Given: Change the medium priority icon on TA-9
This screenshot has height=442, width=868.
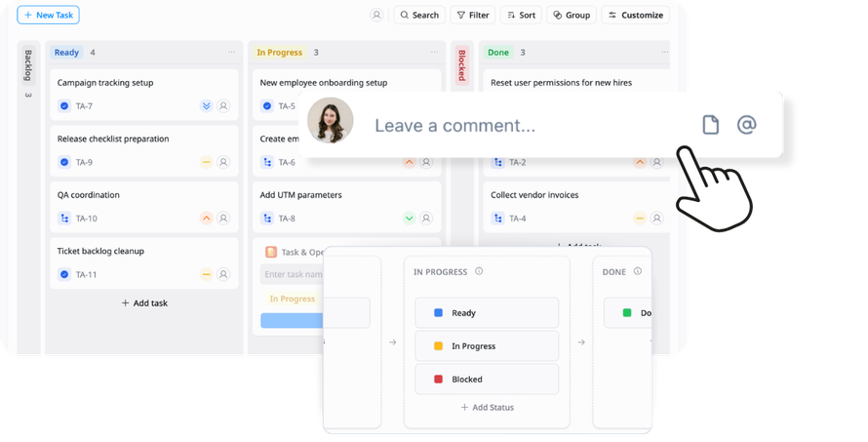Looking at the screenshot, I should click(206, 162).
